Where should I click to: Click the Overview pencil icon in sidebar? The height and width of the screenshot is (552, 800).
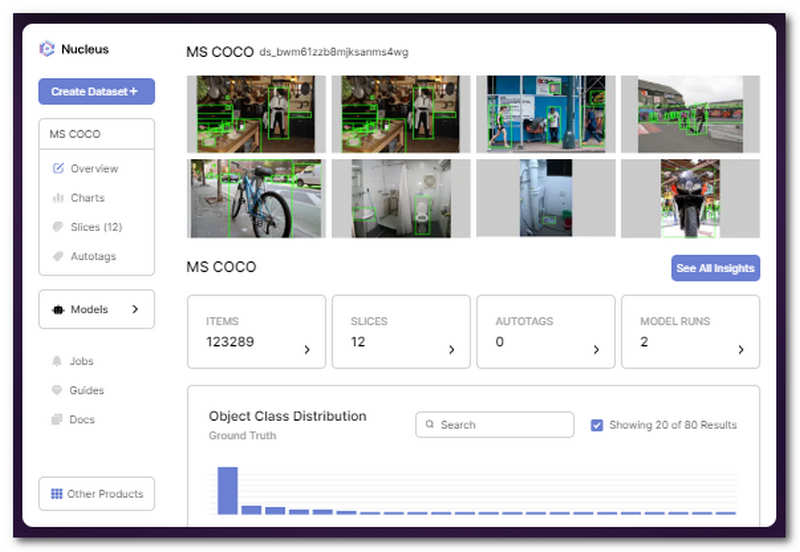(58, 168)
